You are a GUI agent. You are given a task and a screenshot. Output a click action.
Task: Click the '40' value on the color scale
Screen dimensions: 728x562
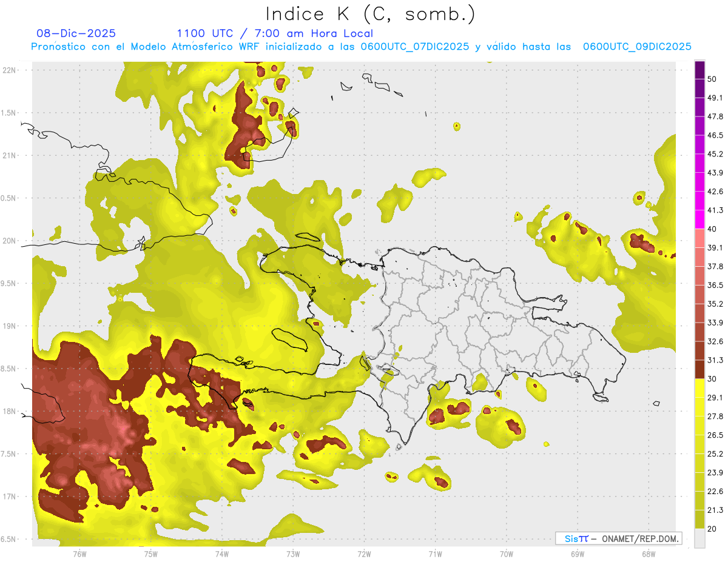click(713, 229)
